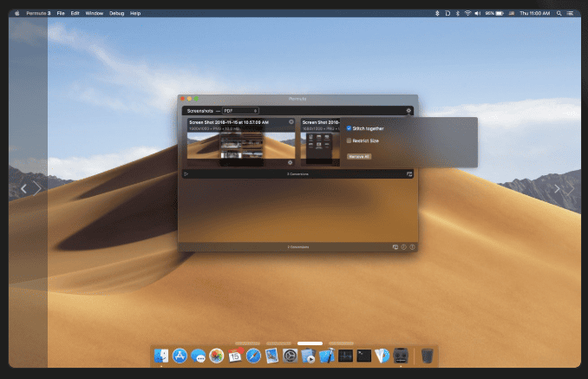Start conversion with the play button
This screenshot has width=588, height=379.
tap(186, 174)
